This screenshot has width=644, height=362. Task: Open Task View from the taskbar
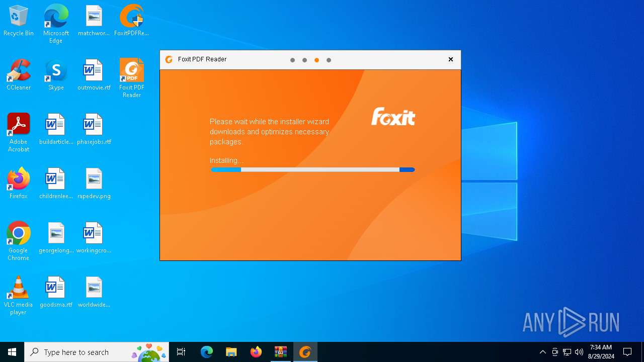181,352
